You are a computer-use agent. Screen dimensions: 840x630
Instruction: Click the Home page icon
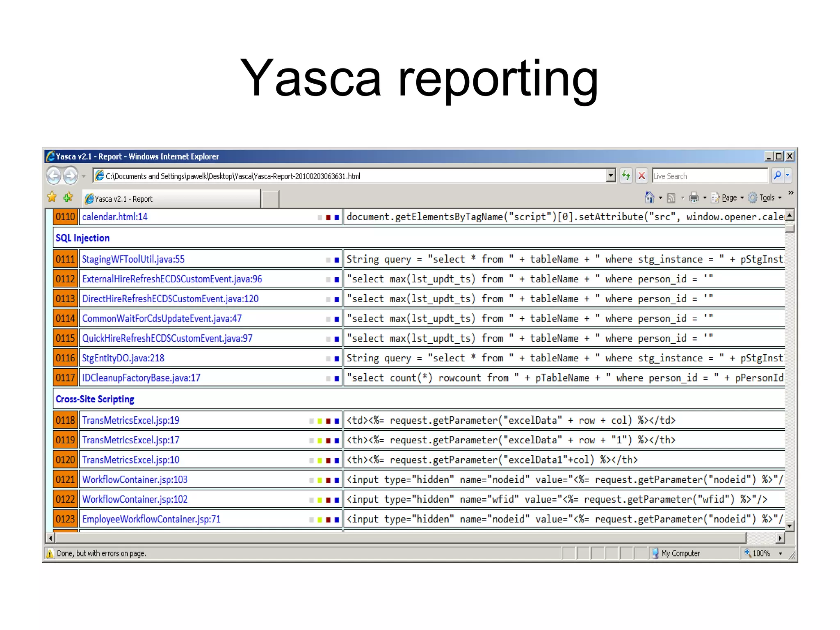(649, 198)
